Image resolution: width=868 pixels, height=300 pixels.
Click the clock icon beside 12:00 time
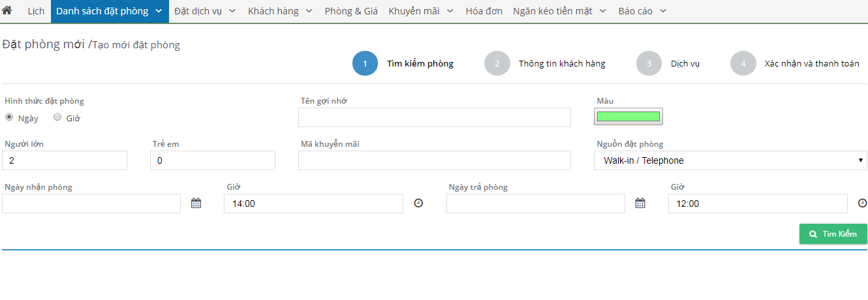(862, 203)
